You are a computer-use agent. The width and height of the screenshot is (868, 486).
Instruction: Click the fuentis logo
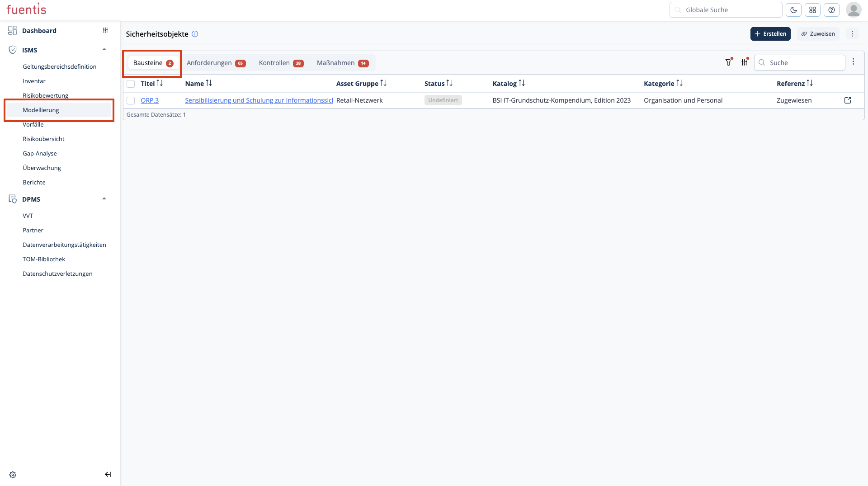26,9
